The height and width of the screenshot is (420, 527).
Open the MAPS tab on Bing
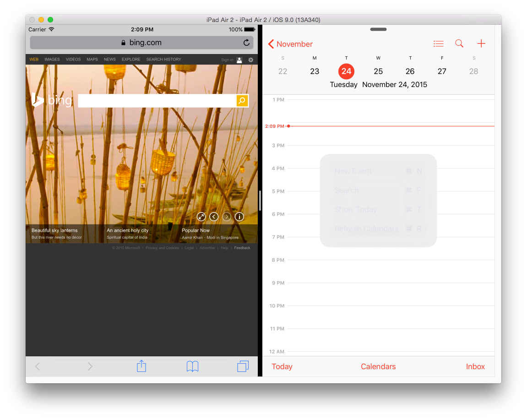tap(92, 60)
